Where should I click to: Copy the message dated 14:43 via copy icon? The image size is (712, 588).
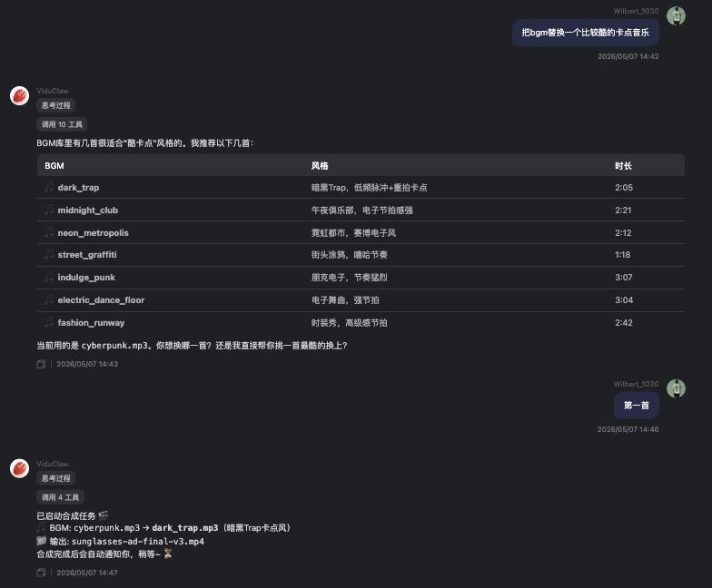pos(41,364)
